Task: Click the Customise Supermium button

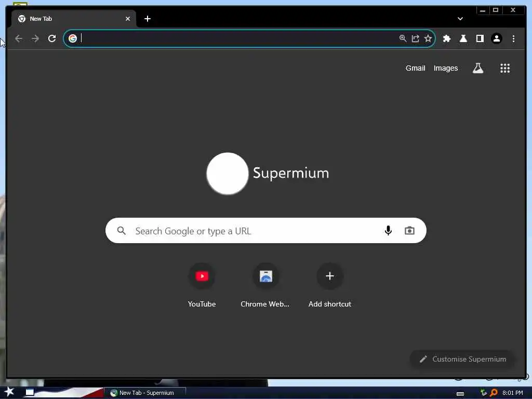Action: click(x=462, y=359)
